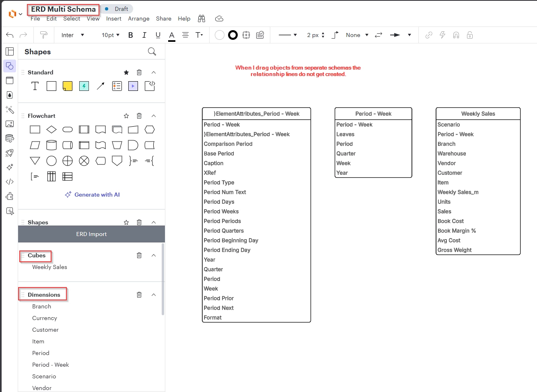Select Weekly Sales under Cubes

pos(49,267)
